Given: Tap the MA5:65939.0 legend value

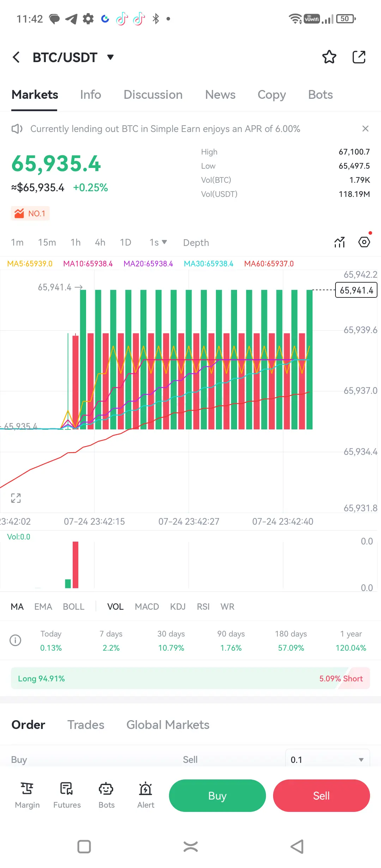Looking at the screenshot, I should (30, 264).
